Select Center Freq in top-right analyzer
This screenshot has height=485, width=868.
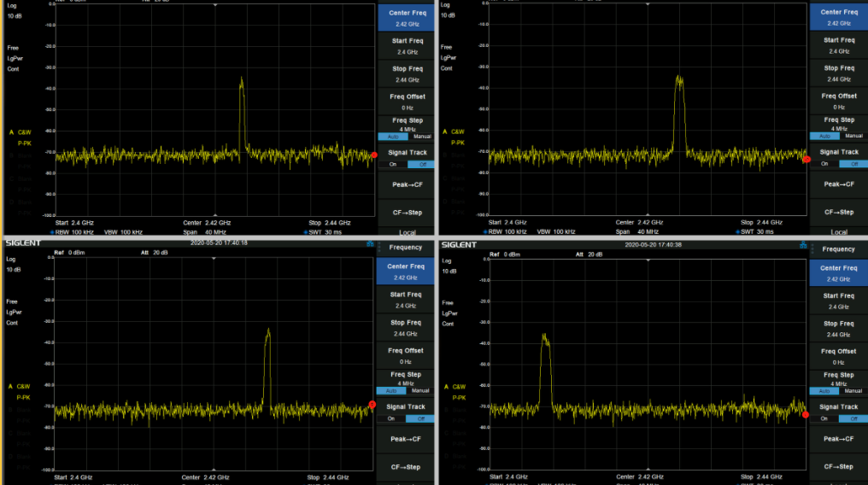click(839, 17)
